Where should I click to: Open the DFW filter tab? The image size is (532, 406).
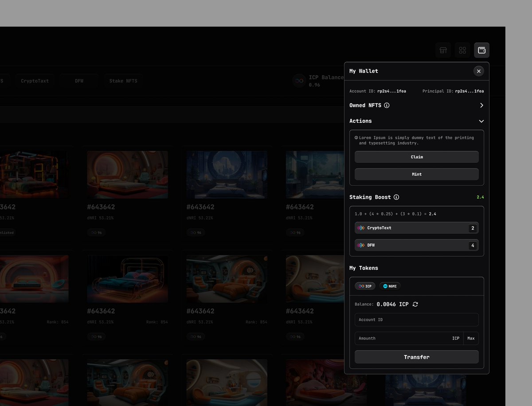(x=79, y=81)
